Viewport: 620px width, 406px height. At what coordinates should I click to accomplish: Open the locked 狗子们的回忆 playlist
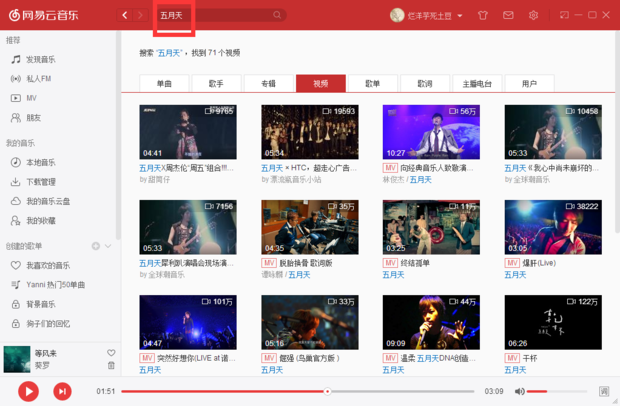pos(40,323)
